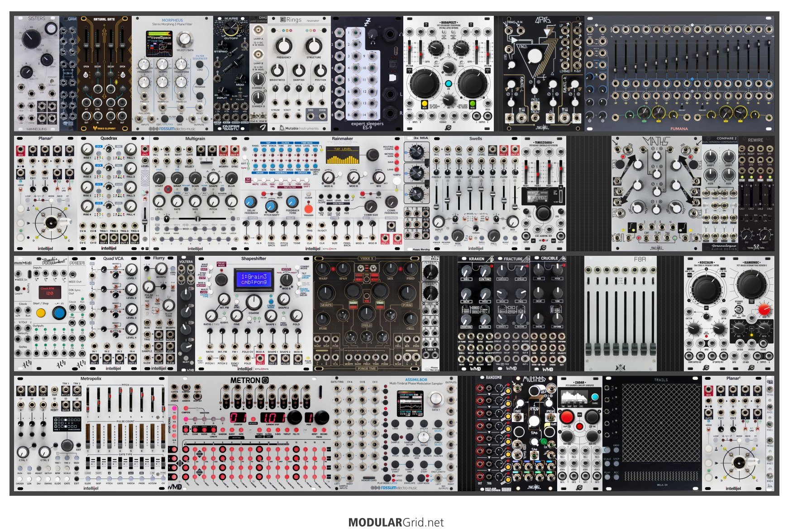Click the Select/Data encoder on Morpheus
The image size is (793, 532).
point(185,39)
